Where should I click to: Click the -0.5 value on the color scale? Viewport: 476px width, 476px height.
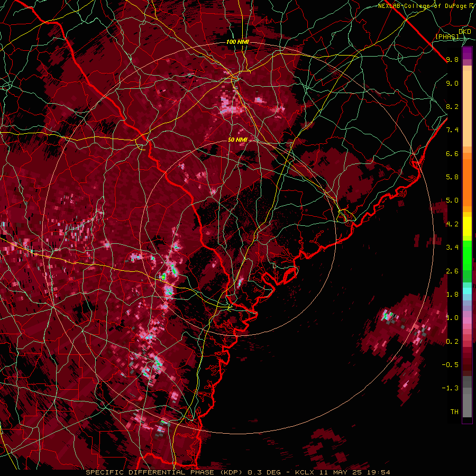tap(450, 365)
